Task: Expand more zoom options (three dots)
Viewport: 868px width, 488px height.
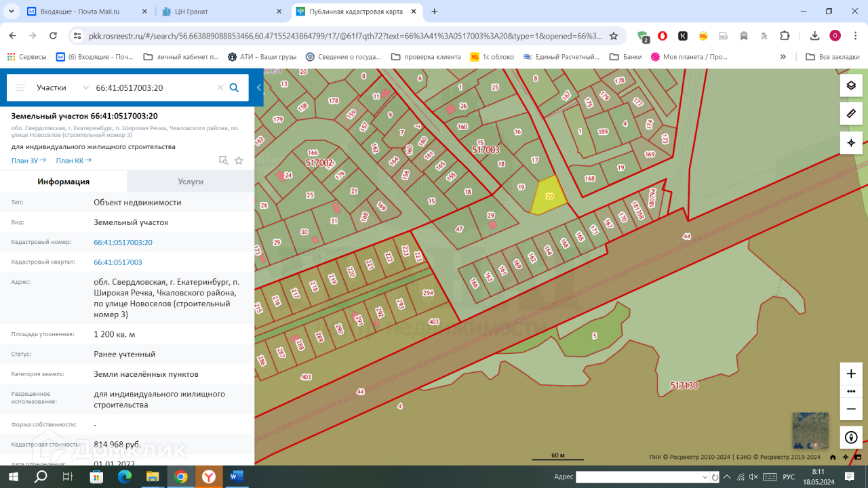Action: coord(851,391)
